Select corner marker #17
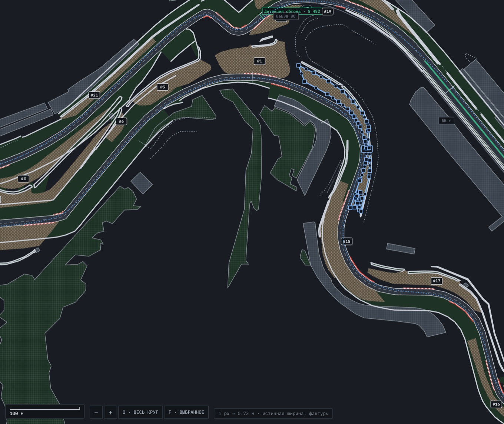The height and width of the screenshot is (424, 504). 437,281
